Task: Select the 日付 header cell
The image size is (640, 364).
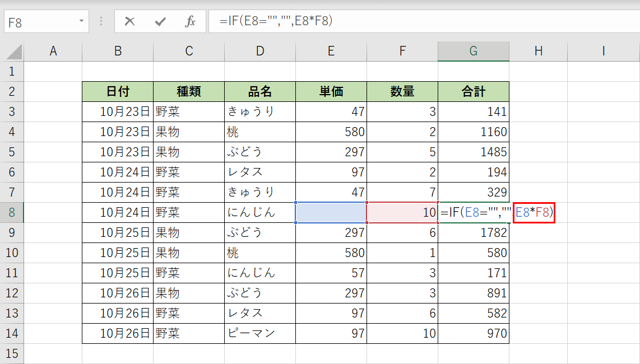Action: [117, 91]
